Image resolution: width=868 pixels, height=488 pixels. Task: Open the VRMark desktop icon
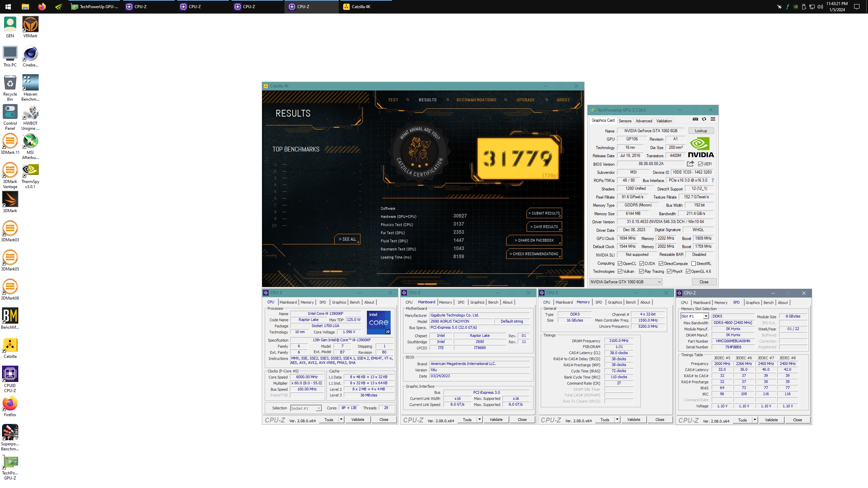coord(30,27)
